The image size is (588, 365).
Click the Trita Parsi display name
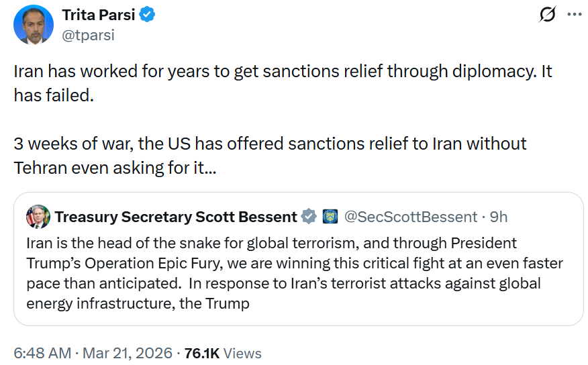tap(99, 15)
